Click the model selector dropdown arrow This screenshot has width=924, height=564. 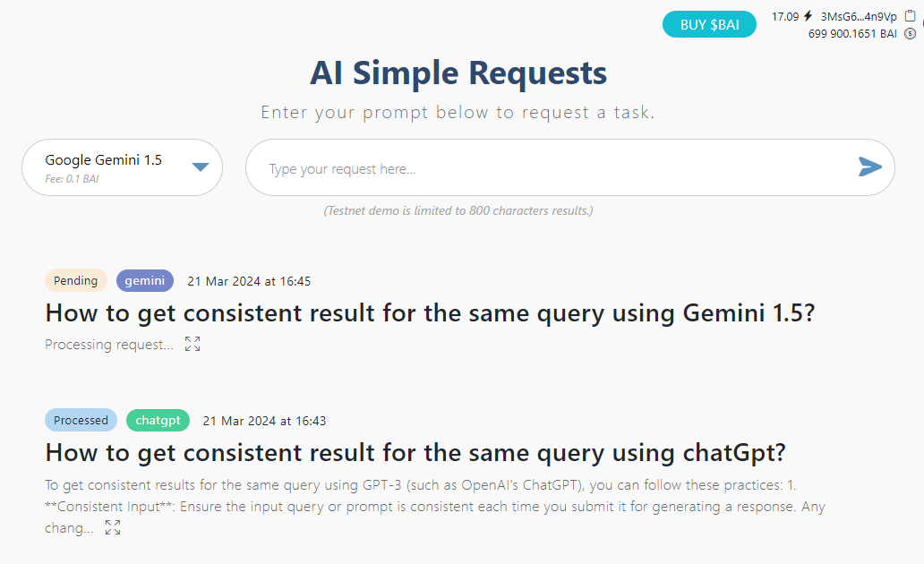point(201,167)
